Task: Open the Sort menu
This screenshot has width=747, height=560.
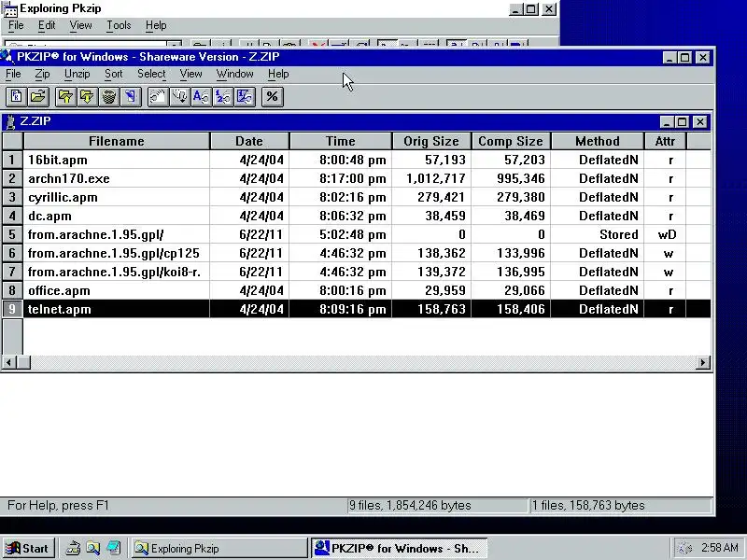Action: (x=113, y=75)
